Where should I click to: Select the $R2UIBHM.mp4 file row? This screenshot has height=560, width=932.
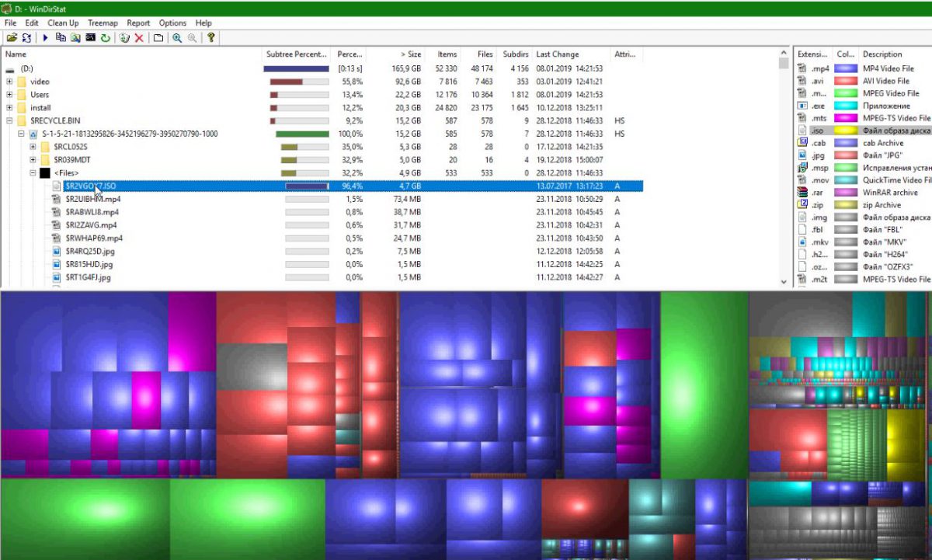93,199
